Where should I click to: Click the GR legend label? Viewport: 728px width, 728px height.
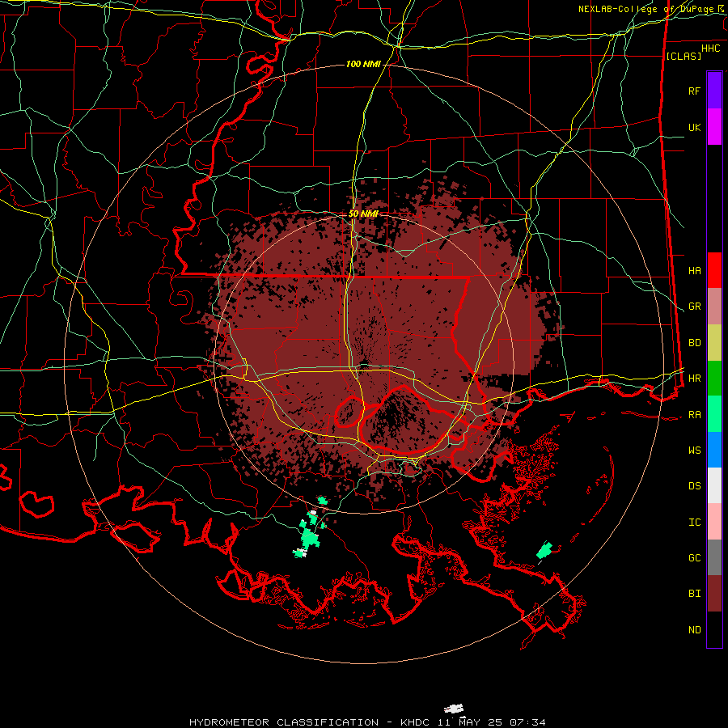(x=694, y=307)
